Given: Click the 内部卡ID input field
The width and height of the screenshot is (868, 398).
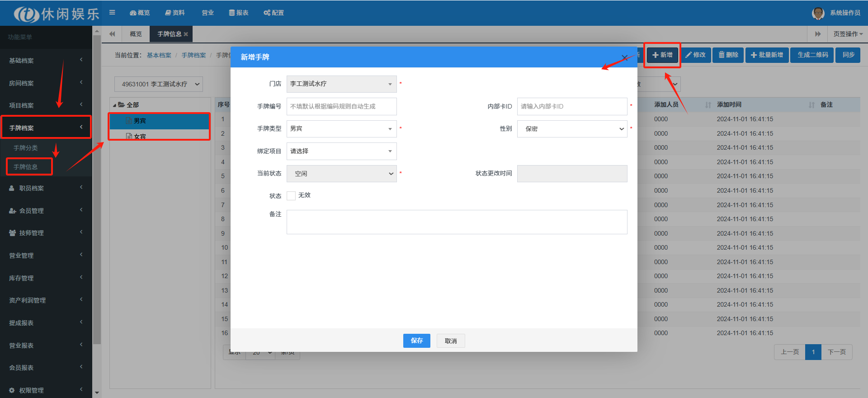Looking at the screenshot, I should click(x=572, y=106).
